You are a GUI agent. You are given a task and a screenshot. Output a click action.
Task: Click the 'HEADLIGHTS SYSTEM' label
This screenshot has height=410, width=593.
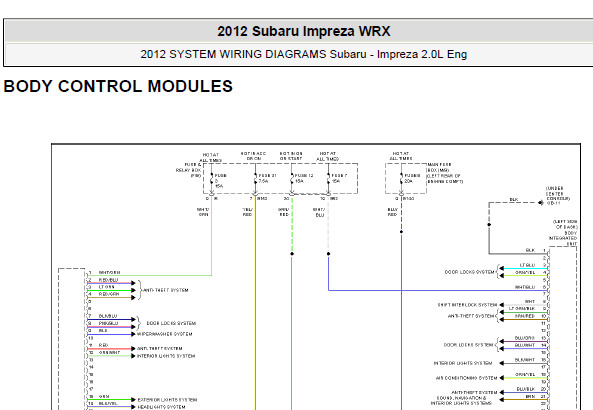point(161,407)
